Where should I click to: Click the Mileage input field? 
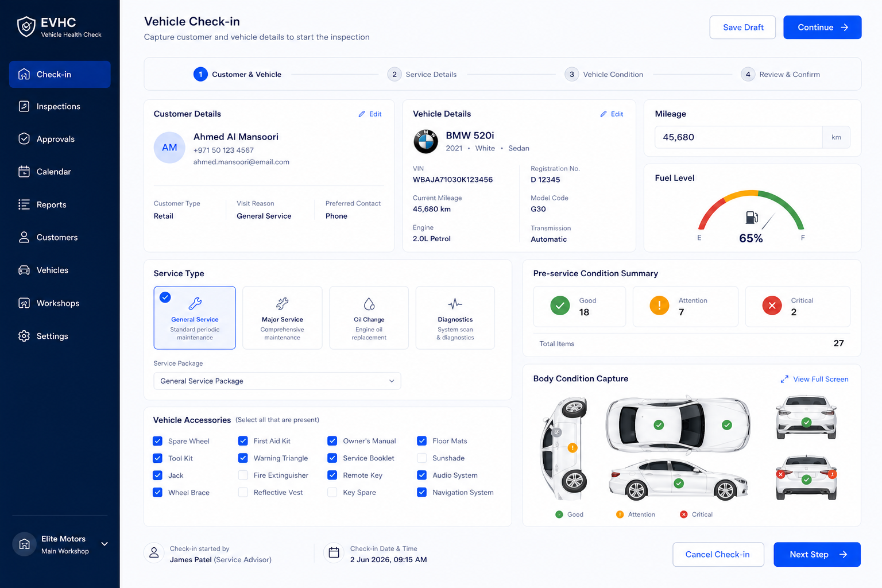(x=738, y=137)
